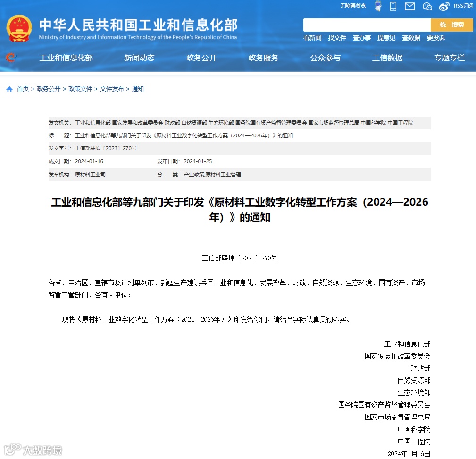Open 政务公开 navigation menu
Screen dimensions: 476x459
coord(201,58)
